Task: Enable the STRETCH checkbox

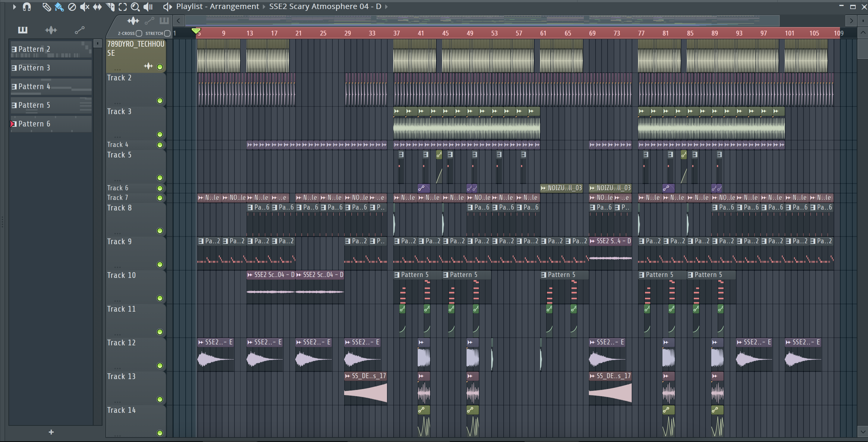Action: (167, 33)
